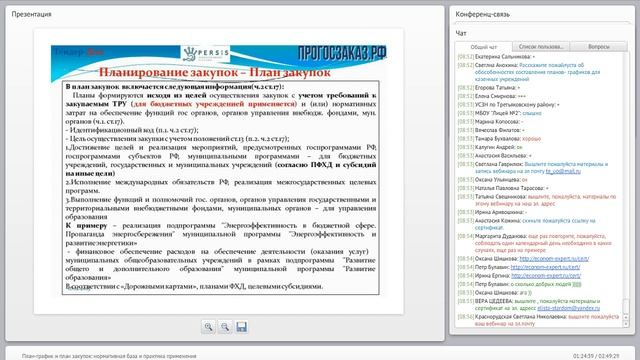Open the Список пользователей tab

(x=541, y=47)
